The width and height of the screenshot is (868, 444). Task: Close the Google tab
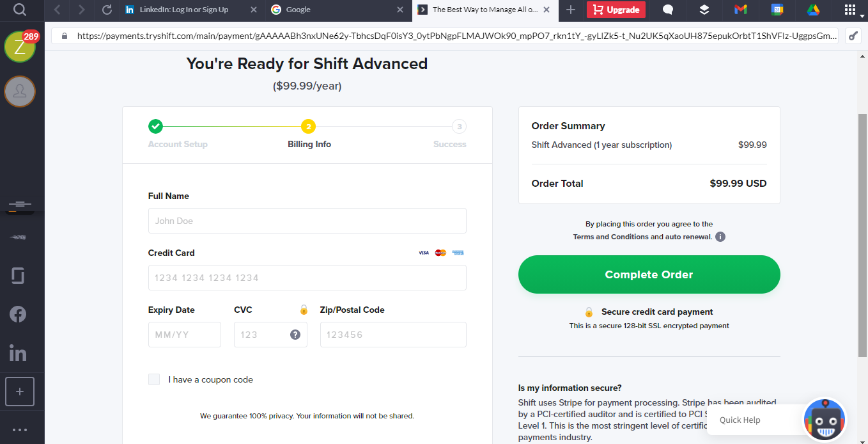400,10
